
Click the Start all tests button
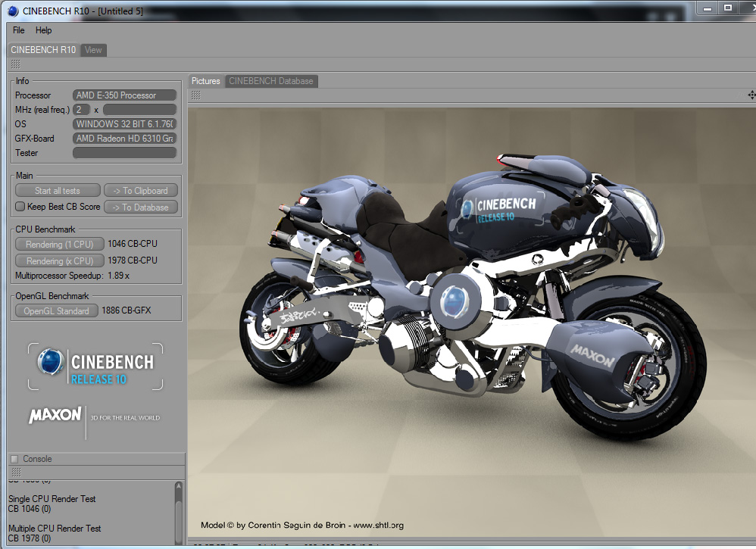point(58,190)
